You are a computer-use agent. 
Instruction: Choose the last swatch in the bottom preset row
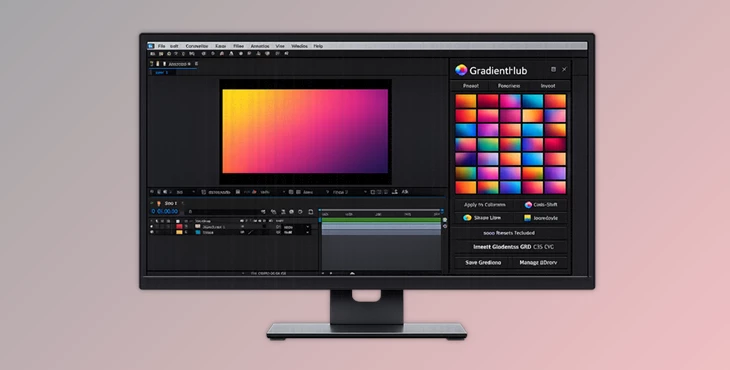click(x=555, y=188)
